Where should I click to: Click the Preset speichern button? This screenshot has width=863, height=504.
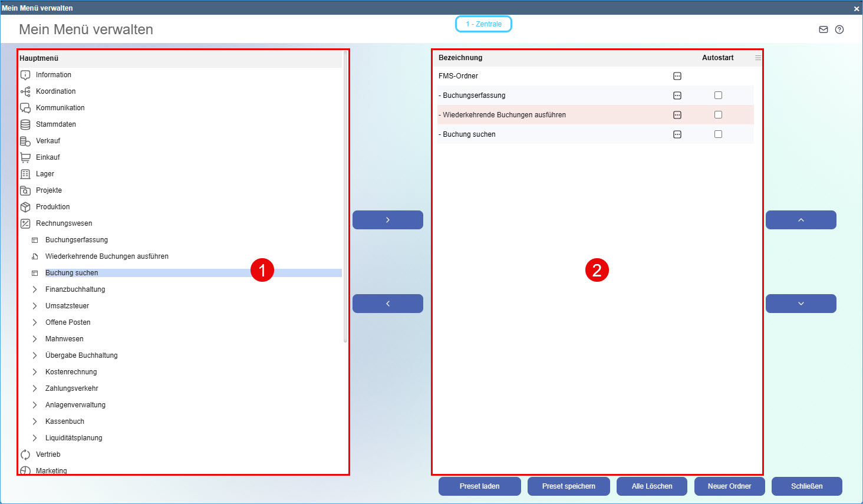pyautogui.click(x=569, y=486)
